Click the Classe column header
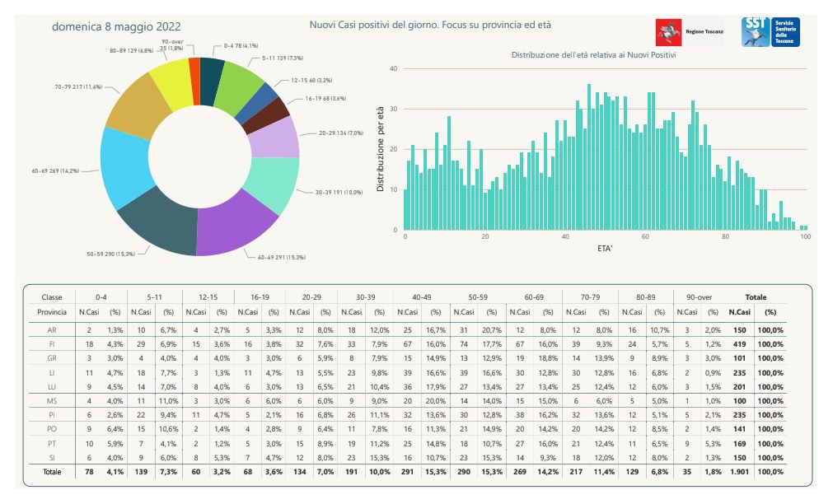833x504 pixels. tap(52, 296)
